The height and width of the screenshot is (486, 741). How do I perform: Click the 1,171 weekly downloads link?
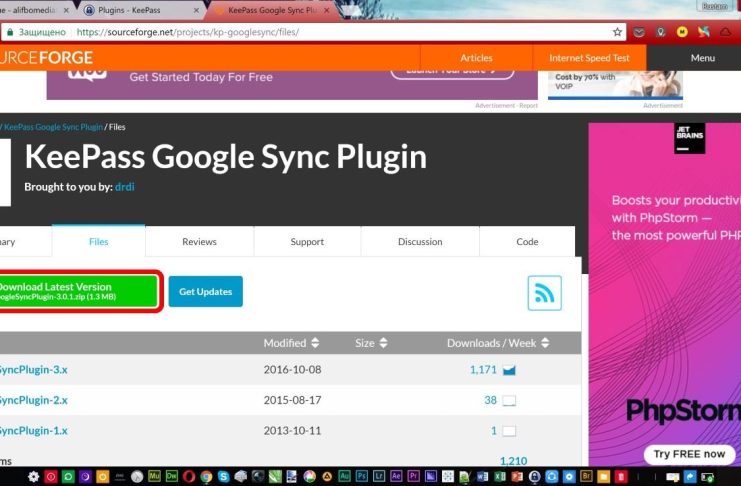click(483, 370)
